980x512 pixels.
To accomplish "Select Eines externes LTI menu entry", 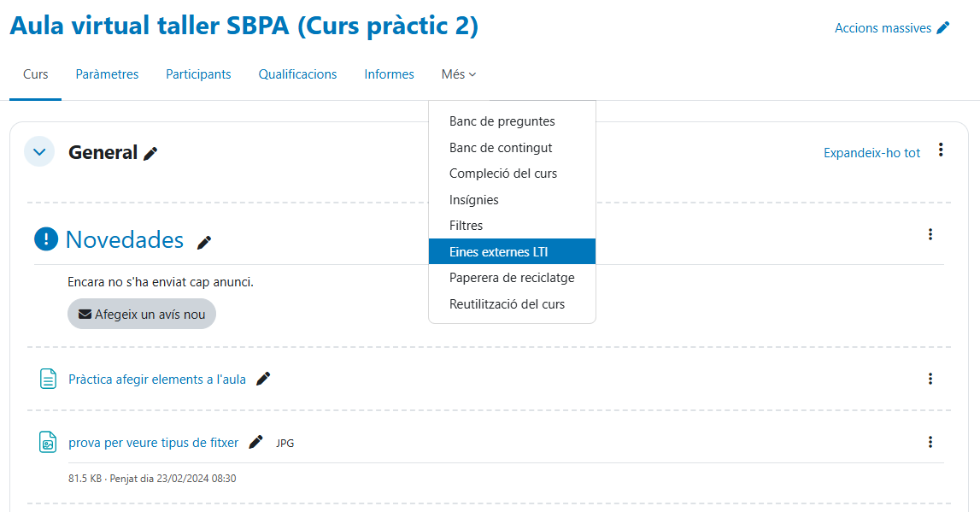I will coord(499,252).
